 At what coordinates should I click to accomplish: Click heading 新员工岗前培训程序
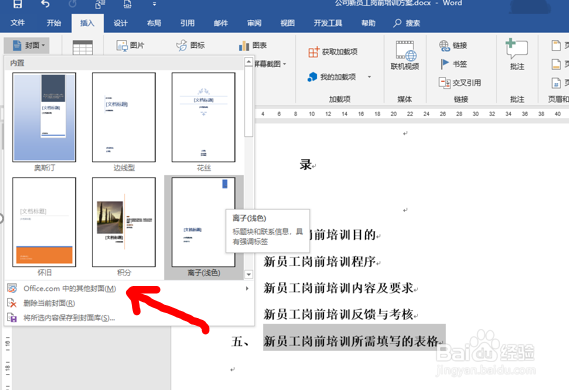tap(320, 261)
